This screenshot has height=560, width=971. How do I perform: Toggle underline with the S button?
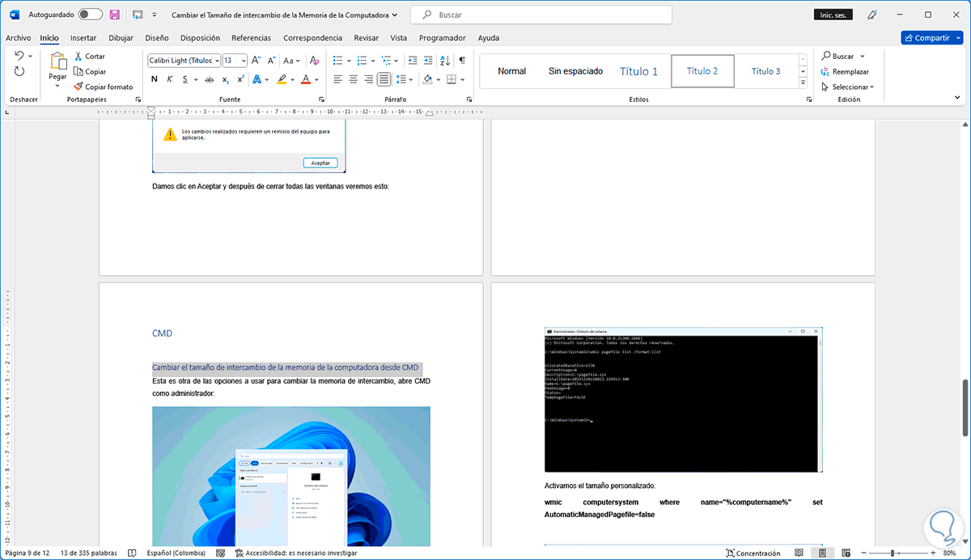(184, 79)
